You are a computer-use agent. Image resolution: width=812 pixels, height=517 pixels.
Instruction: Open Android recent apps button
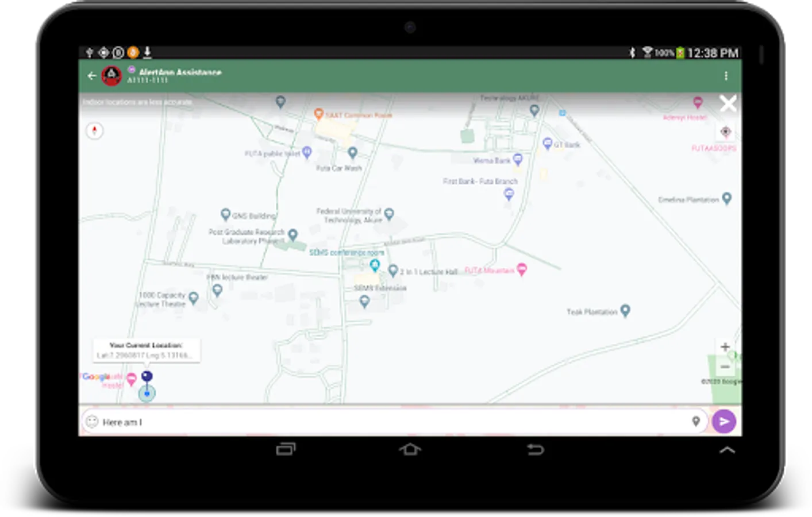tap(286, 449)
